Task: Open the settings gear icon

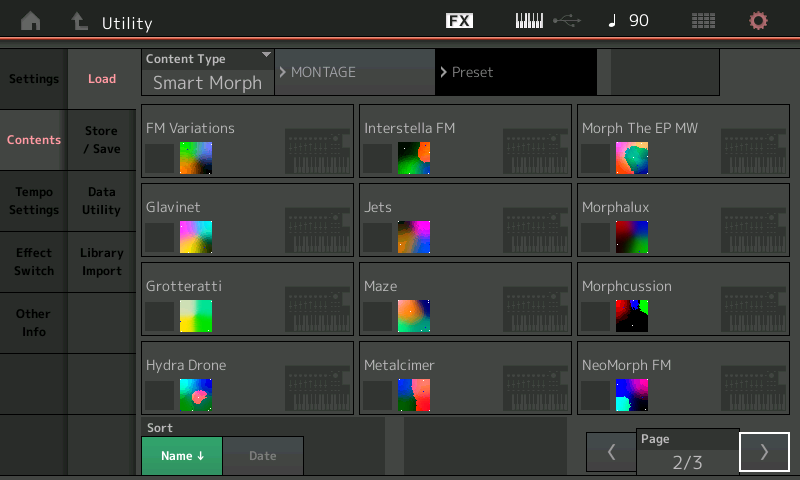Action: pyautogui.click(x=759, y=21)
